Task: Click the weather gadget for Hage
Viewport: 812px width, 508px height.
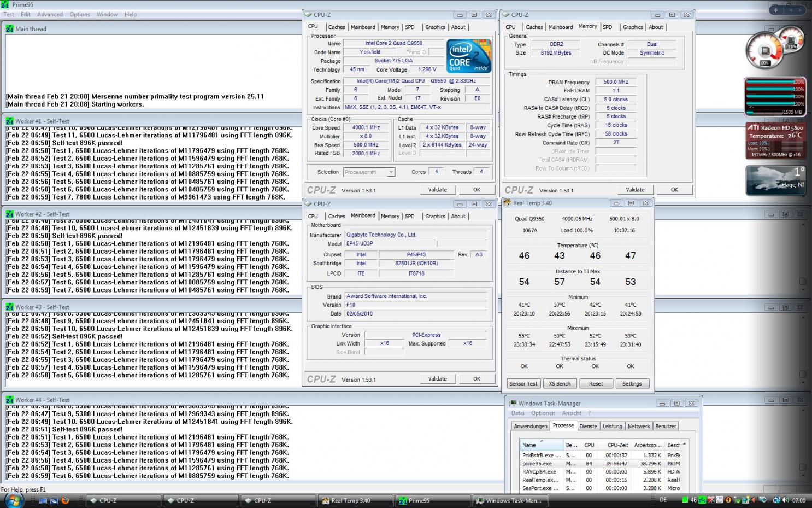Action: click(x=775, y=180)
